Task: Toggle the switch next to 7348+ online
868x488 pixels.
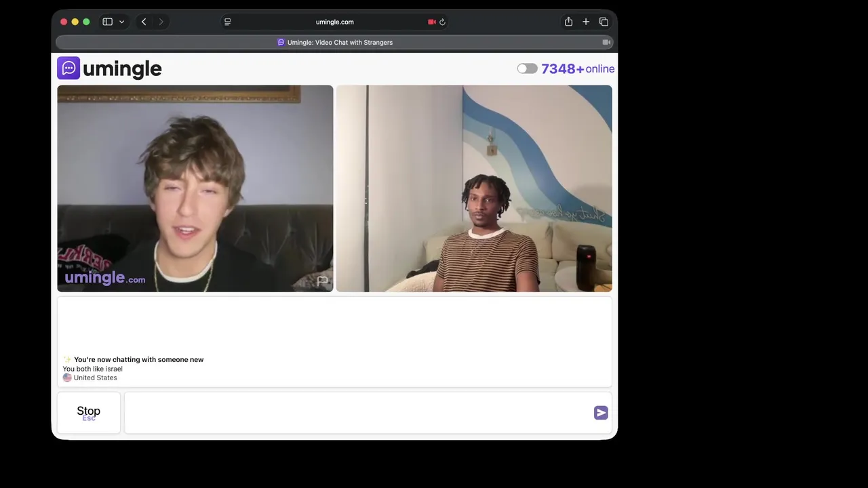Action: click(527, 68)
